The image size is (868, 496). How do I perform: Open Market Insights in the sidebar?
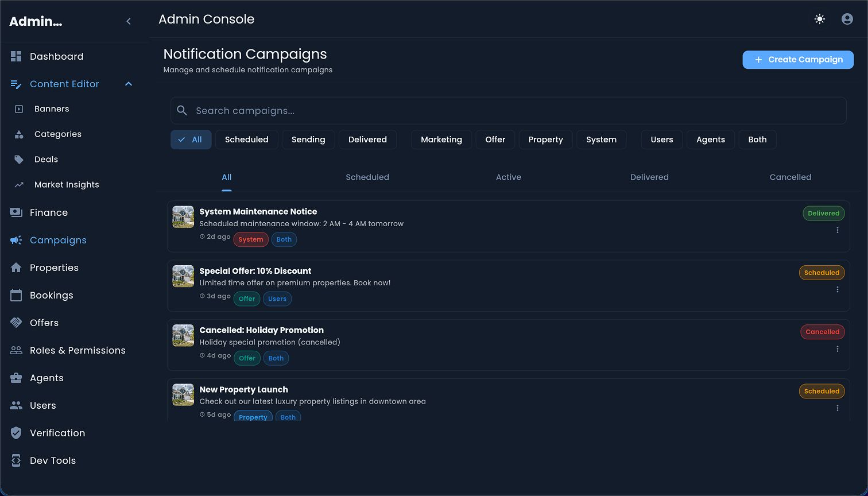tap(67, 185)
